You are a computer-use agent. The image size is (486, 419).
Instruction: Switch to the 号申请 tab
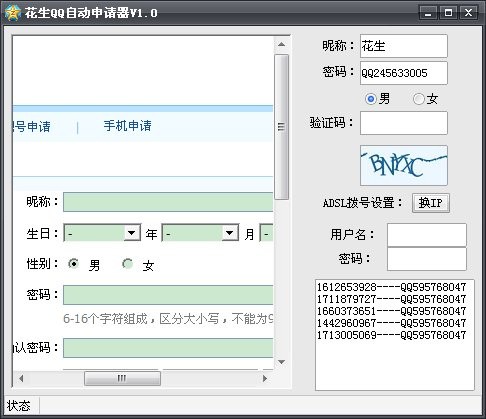(x=32, y=127)
